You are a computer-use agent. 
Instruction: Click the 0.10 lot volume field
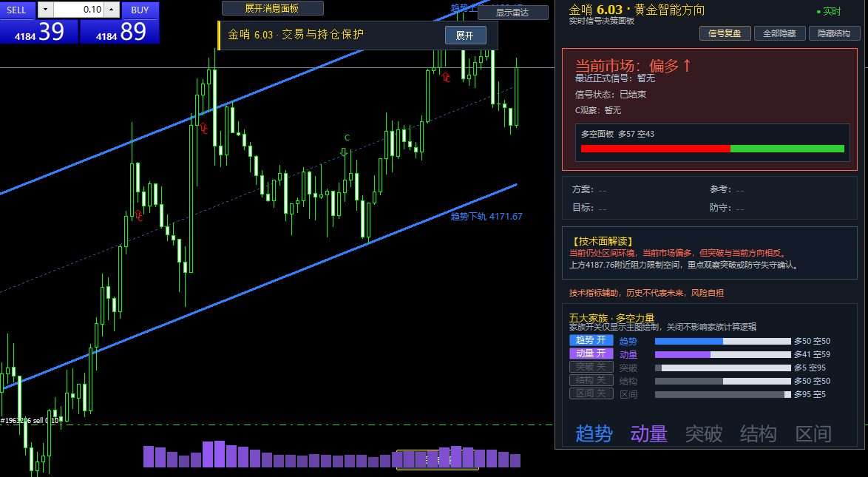tap(78, 10)
